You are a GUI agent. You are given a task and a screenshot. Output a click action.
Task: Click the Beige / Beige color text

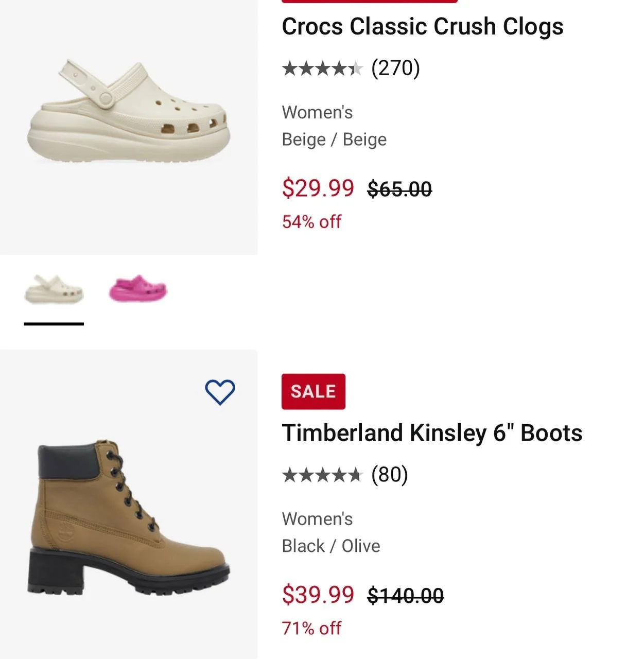[334, 140]
